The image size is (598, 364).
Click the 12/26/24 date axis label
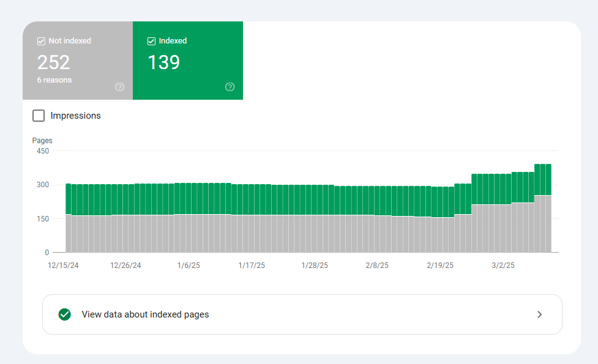125,266
